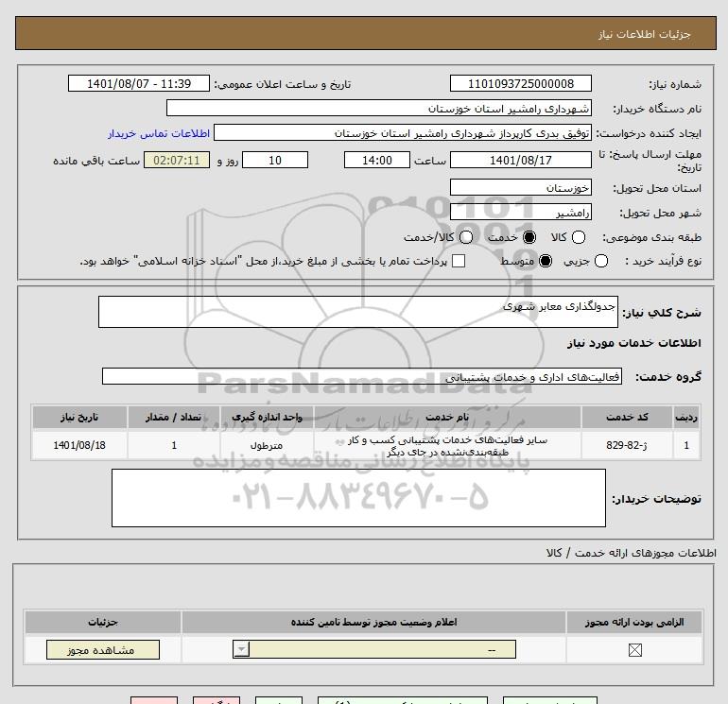Click the ردیف column header
Viewport: 728px width, 704px height.
686,417
